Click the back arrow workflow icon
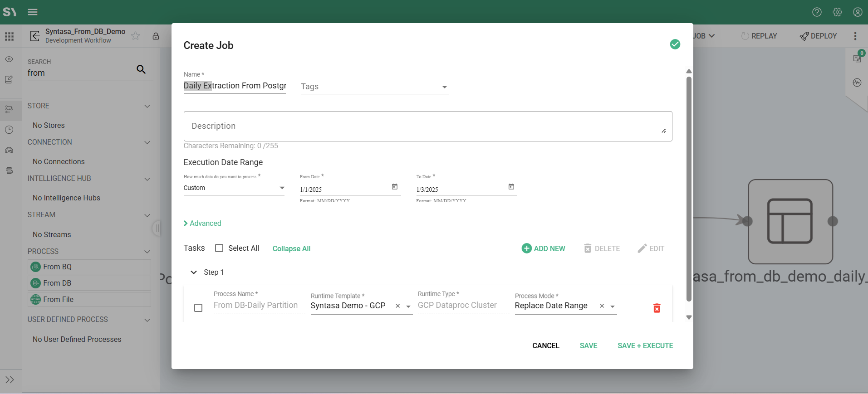The image size is (868, 394). point(35,36)
